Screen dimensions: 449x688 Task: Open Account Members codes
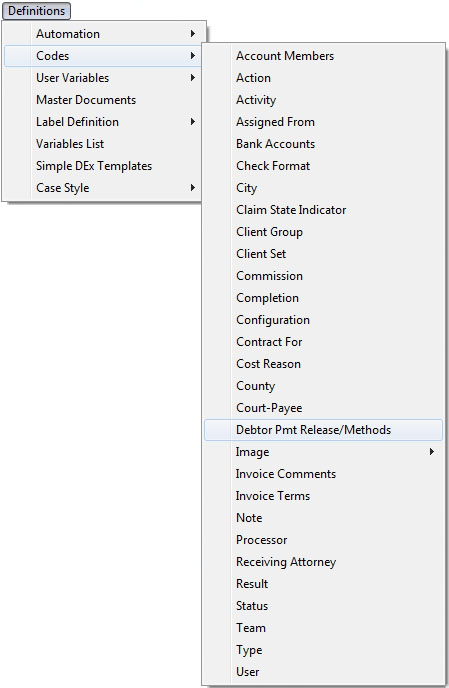[x=323, y=56]
